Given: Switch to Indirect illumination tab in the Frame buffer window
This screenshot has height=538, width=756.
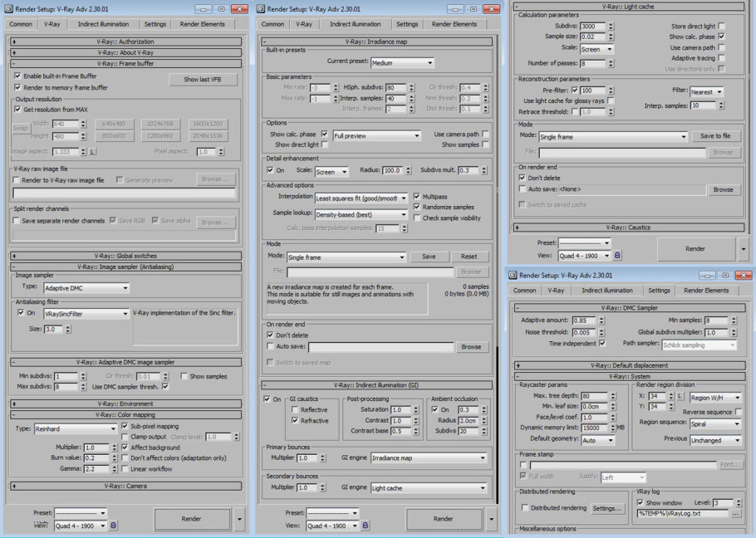Looking at the screenshot, I should pos(103,24).
